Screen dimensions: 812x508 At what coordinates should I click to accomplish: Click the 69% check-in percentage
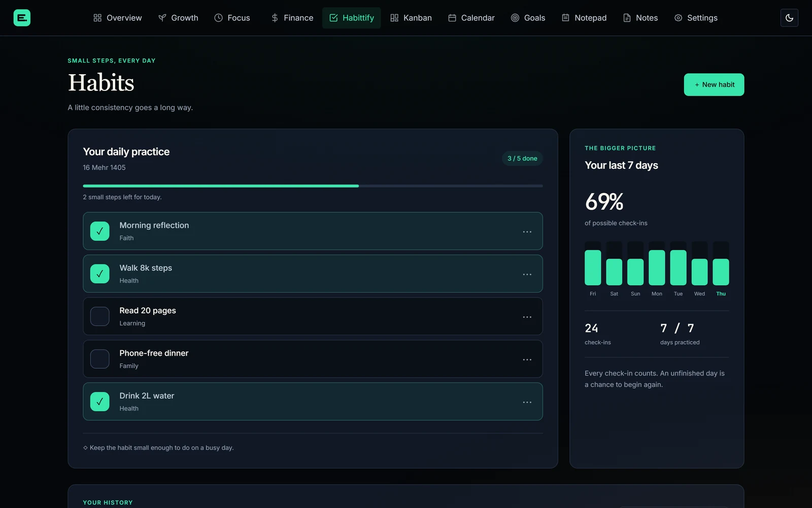604,202
